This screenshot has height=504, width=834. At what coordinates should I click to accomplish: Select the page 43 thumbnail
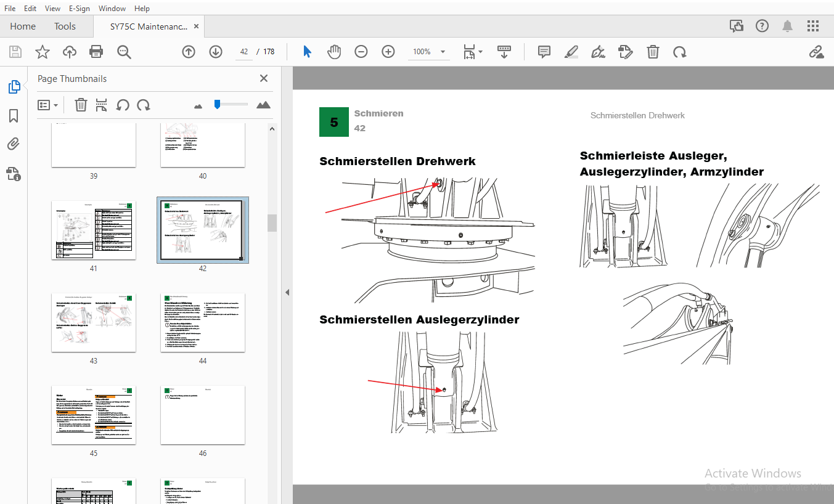(x=93, y=322)
